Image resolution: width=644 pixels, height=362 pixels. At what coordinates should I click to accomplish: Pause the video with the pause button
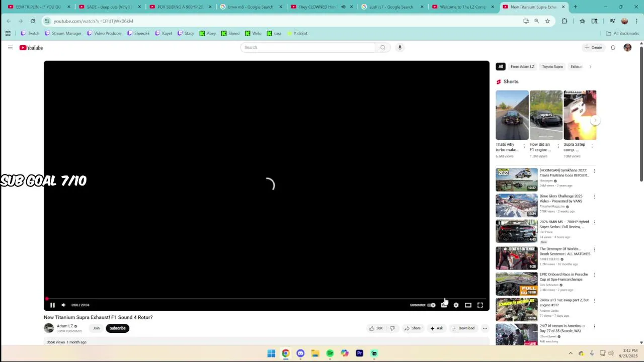[x=52, y=305]
